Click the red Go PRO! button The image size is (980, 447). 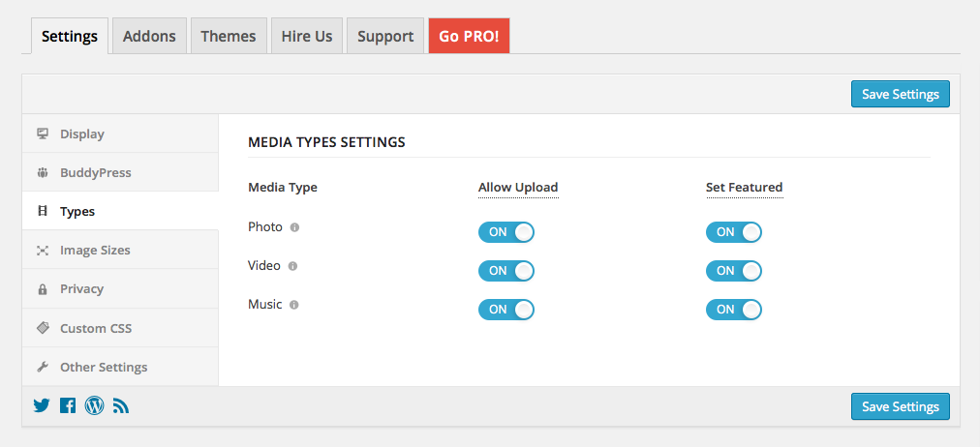469,36
